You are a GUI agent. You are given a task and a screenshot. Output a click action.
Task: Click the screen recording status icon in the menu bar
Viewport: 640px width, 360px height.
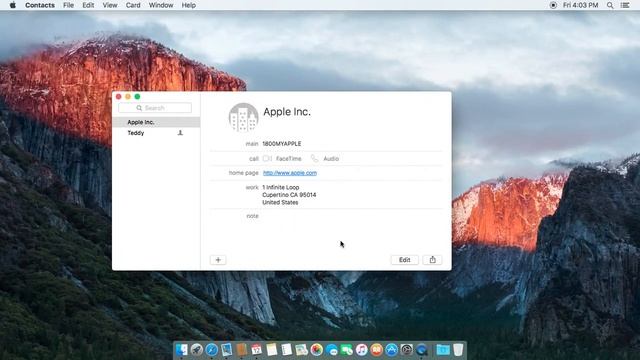(x=553, y=5)
